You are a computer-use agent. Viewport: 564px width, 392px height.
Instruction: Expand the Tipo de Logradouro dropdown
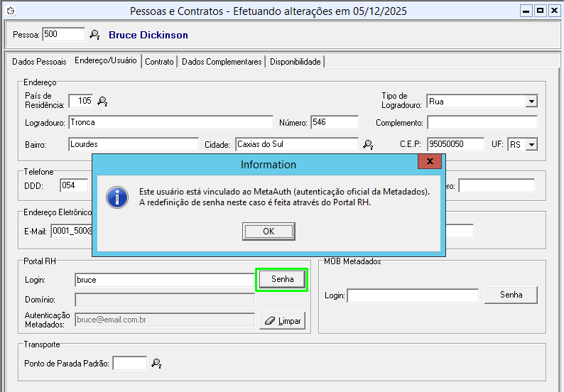(531, 102)
